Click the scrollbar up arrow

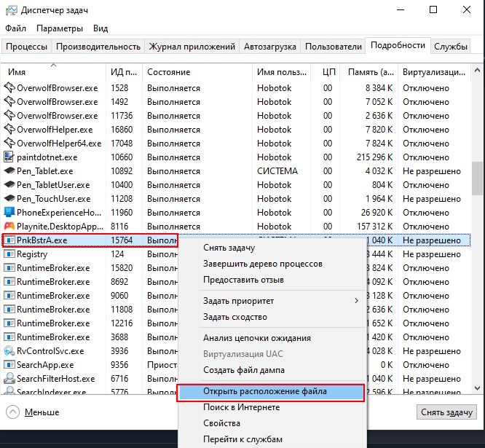[x=477, y=71]
